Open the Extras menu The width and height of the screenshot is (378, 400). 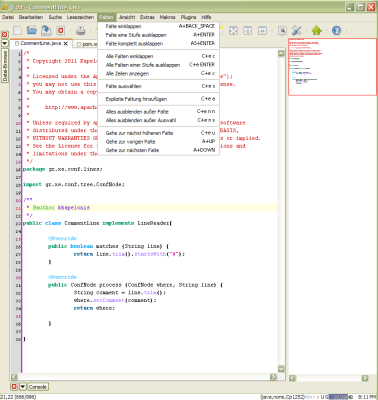(x=147, y=17)
